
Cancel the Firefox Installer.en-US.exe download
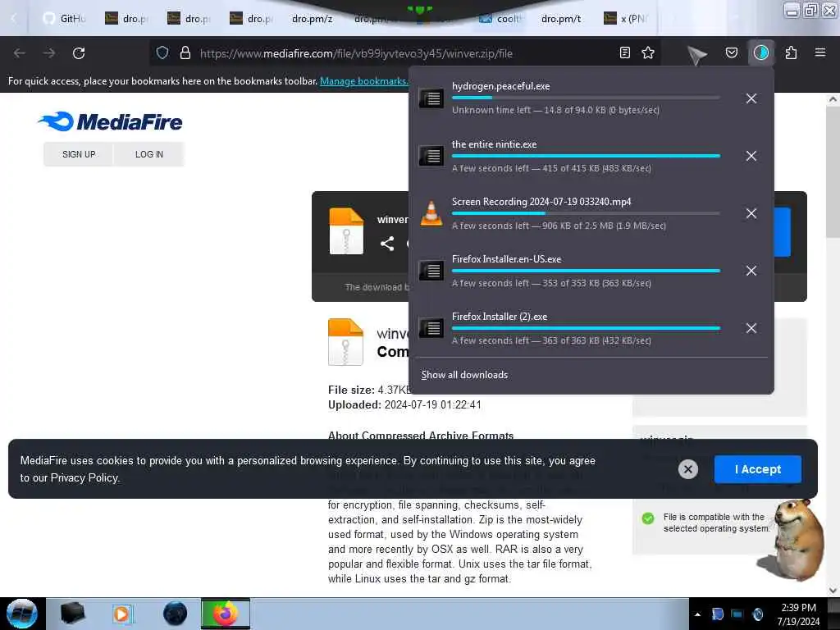[x=751, y=271]
